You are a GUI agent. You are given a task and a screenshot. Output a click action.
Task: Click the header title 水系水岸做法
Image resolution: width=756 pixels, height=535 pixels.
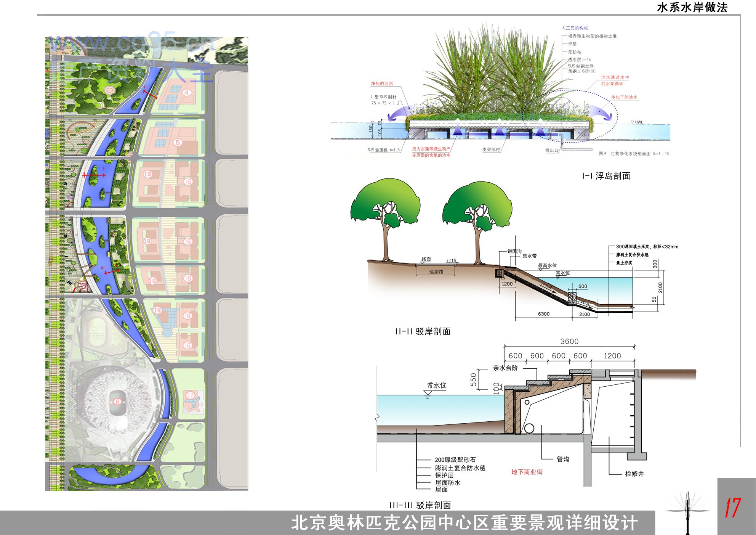692,7
